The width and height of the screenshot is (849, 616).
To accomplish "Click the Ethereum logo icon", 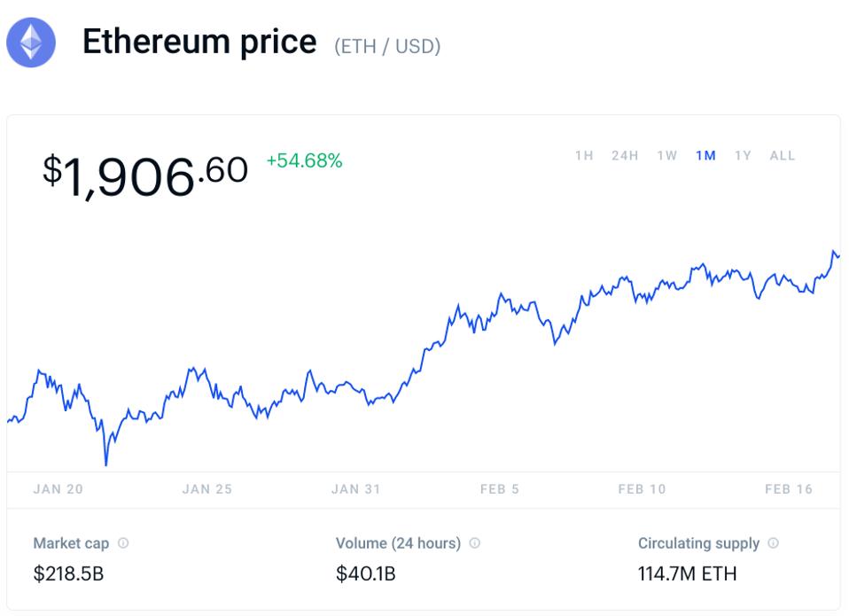I will pos(31,43).
